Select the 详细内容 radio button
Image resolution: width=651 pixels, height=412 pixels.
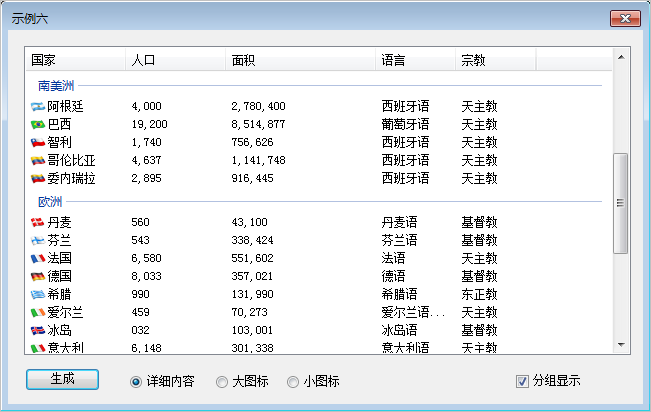pyautogui.click(x=136, y=381)
